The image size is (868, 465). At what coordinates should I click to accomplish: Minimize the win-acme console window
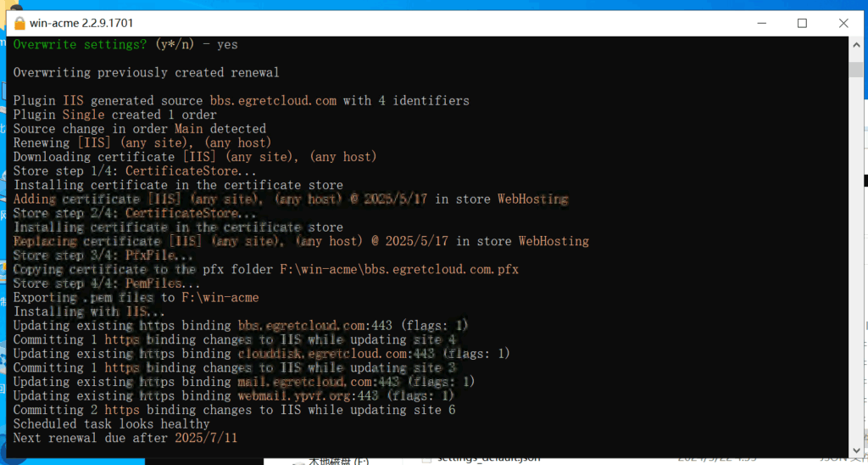(760, 23)
